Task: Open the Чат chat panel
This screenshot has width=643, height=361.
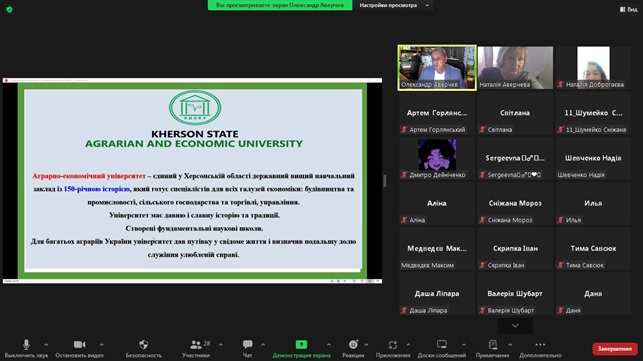Action: pos(247,348)
